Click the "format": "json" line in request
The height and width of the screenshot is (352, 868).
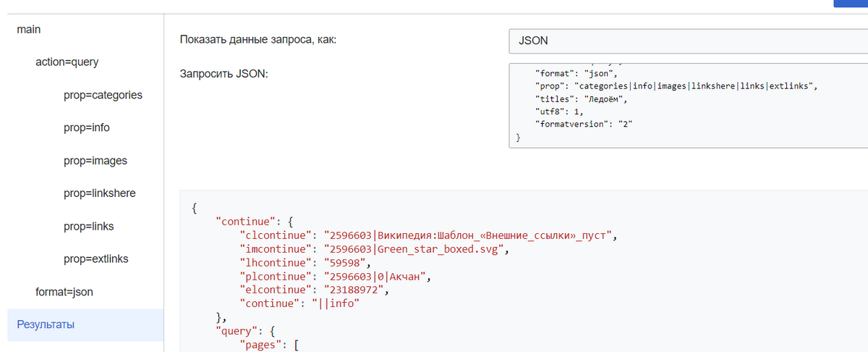click(575, 73)
